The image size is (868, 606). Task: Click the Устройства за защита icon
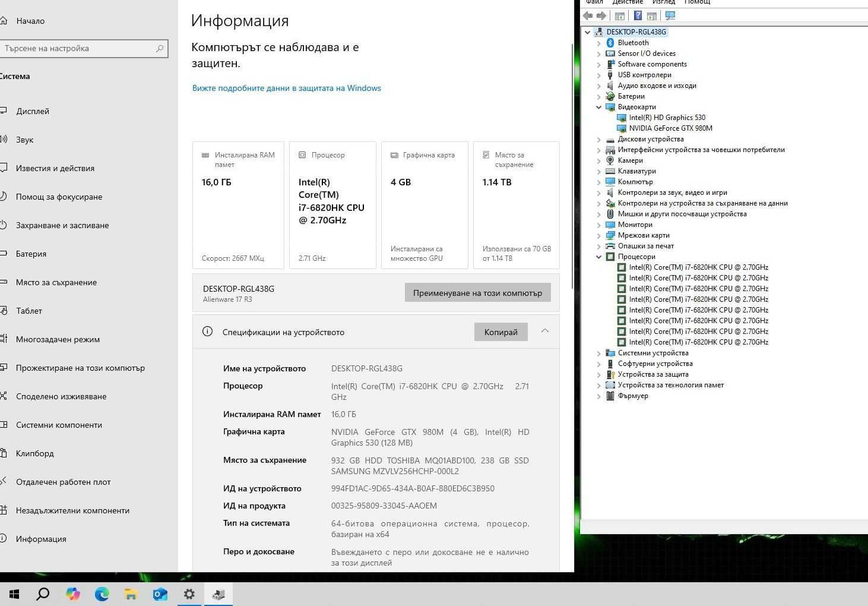pyautogui.click(x=610, y=374)
